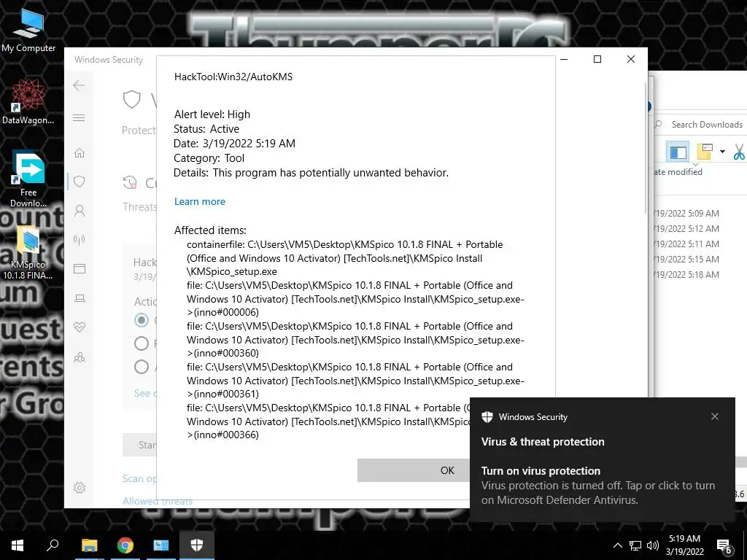Launch Google Chrome from taskbar
Image resolution: width=747 pixels, height=560 pixels.
pos(125,545)
